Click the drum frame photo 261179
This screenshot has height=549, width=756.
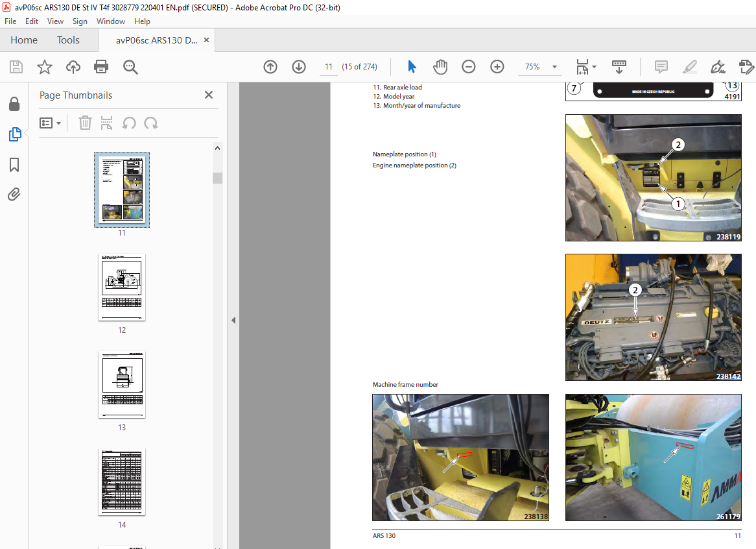[654, 457]
